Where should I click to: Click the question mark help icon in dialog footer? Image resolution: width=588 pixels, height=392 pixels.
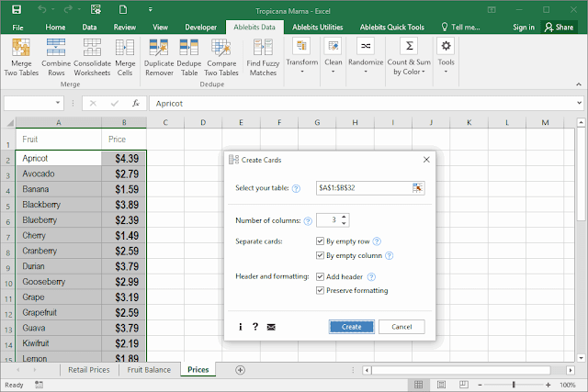pyautogui.click(x=255, y=327)
